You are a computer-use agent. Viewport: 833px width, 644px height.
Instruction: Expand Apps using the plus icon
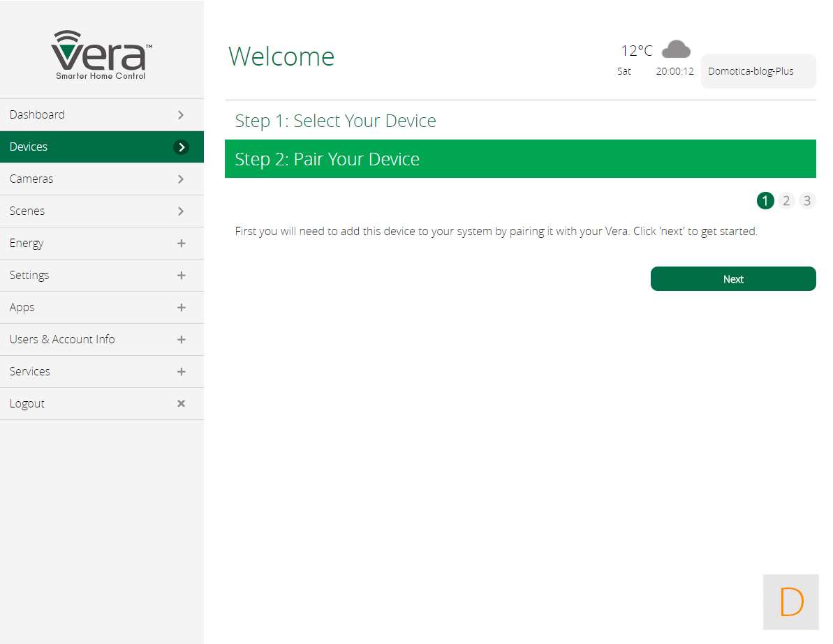click(x=181, y=308)
